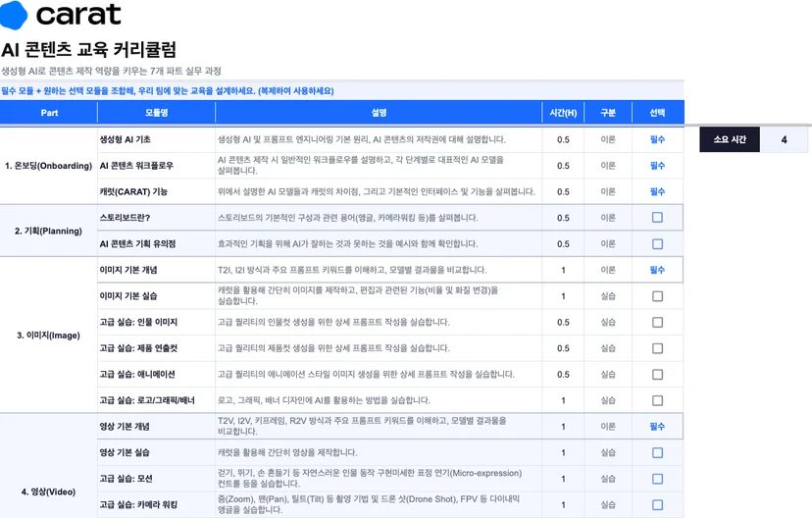Click the 0.5 time cell for 생성형 AI 기초
The height and width of the screenshot is (518, 812).
(x=563, y=139)
